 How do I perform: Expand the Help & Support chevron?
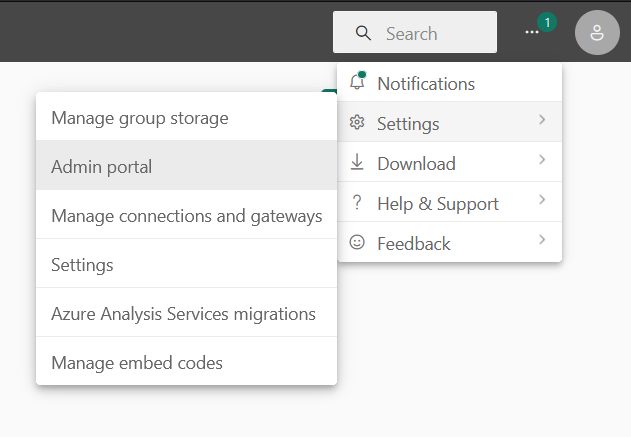pos(542,200)
